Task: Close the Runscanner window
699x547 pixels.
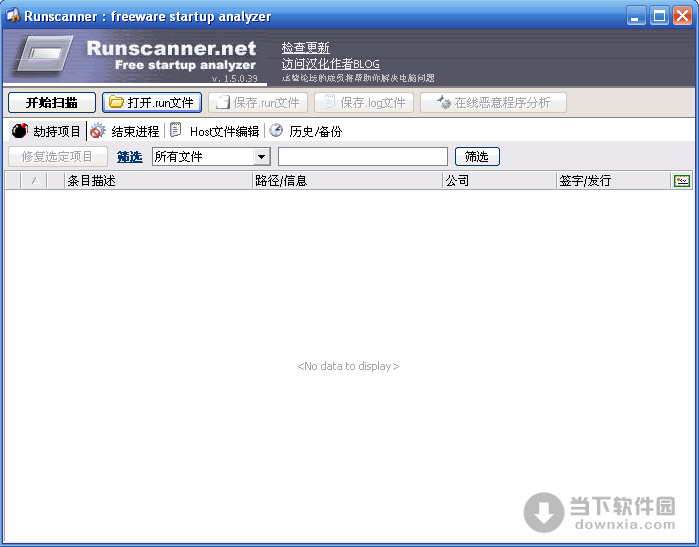Action: pos(683,16)
